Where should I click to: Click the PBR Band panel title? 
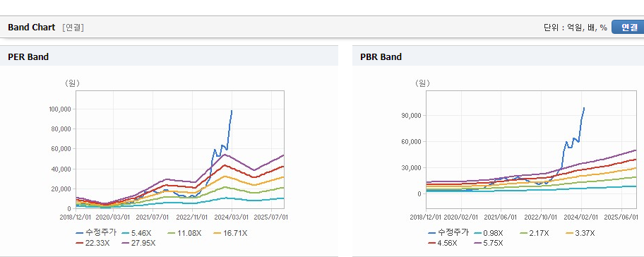click(381, 57)
